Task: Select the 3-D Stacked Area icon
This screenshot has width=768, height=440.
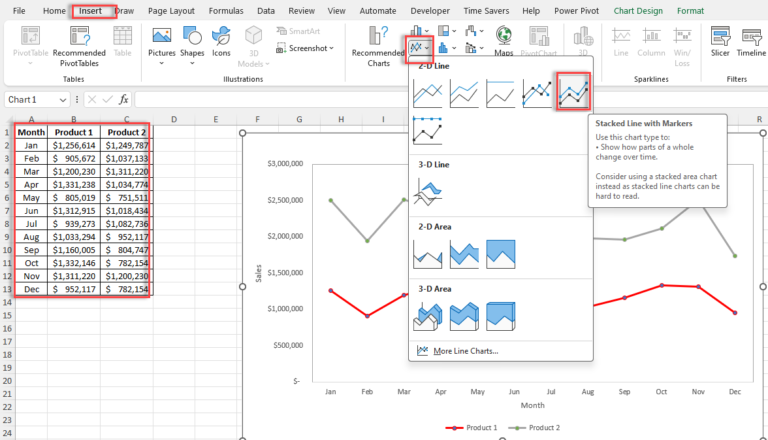Action: (464, 316)
